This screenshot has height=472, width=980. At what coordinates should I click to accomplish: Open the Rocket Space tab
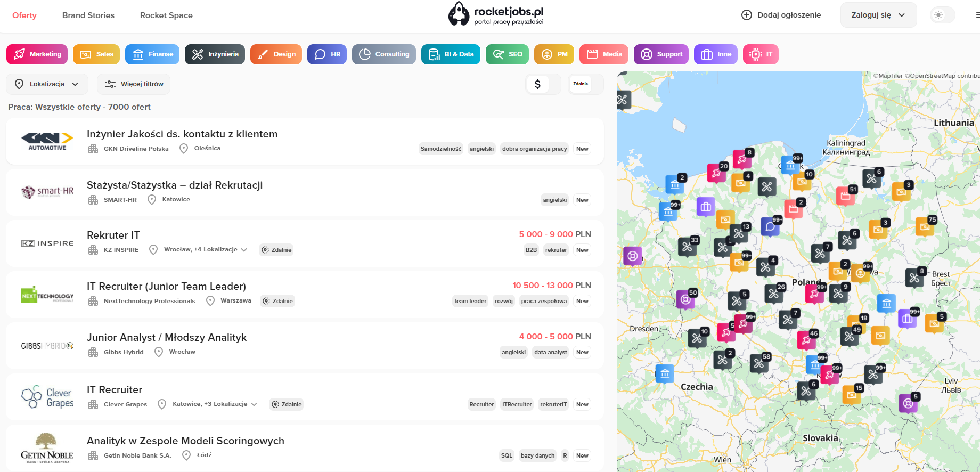coord(166,15)
